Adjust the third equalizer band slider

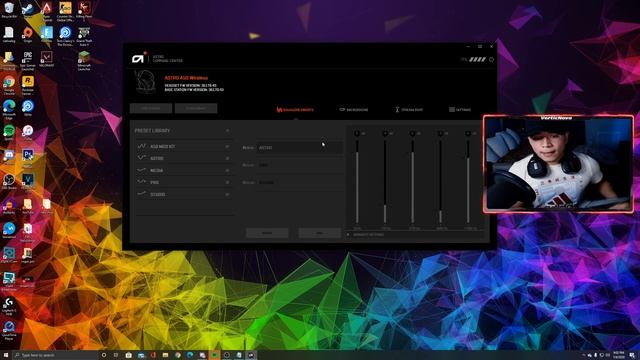pyautogui.click(x=413, y=182)
